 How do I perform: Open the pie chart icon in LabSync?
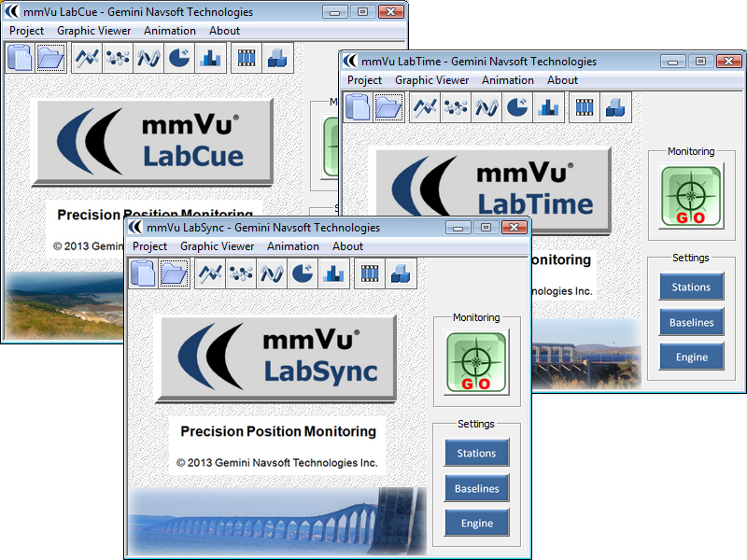click(302, 273)
